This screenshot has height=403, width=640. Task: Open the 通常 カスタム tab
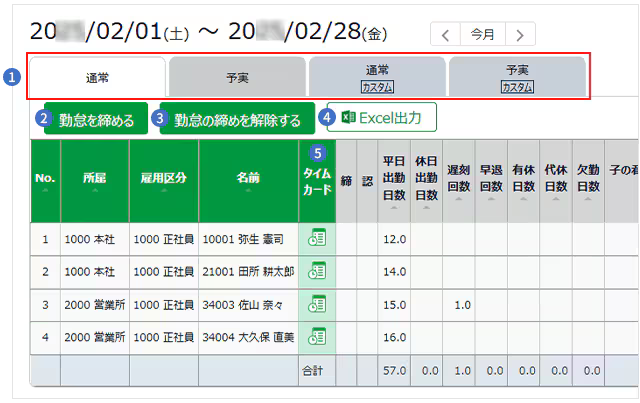(x=377, y=77)
